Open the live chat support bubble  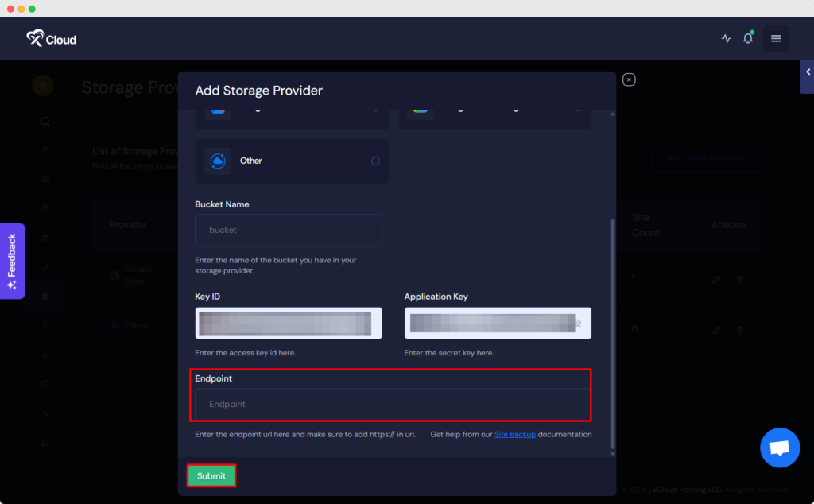tap(779, 448)
